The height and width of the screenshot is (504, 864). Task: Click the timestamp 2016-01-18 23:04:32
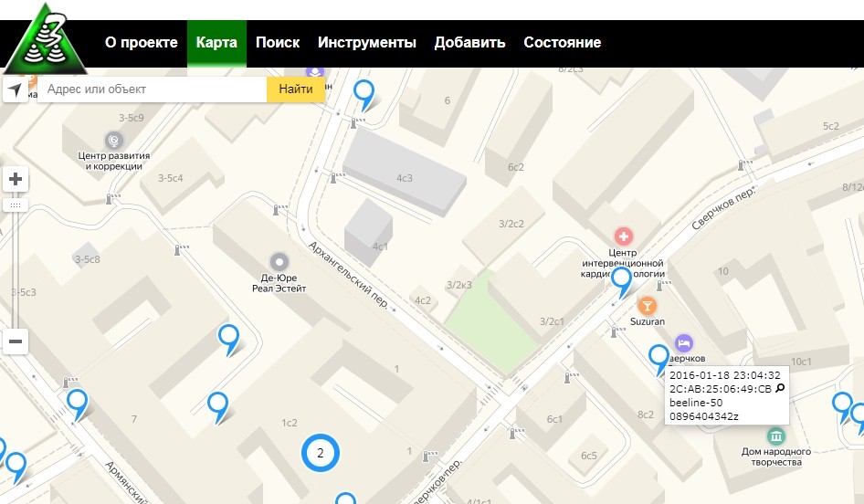[x=724, y=375]
